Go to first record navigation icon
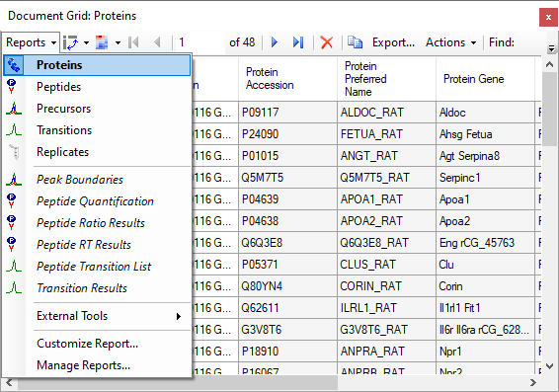 click(133, 42)
